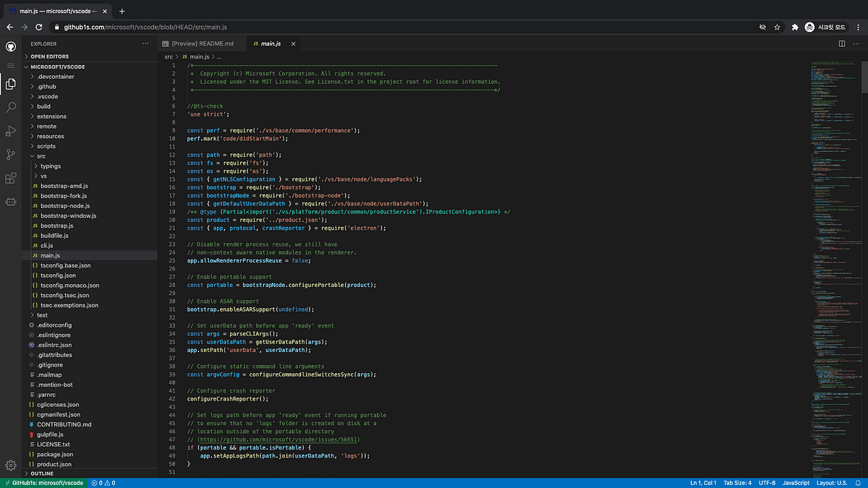
Task: Select the Explorer files icon
Action: pos(11,85)
